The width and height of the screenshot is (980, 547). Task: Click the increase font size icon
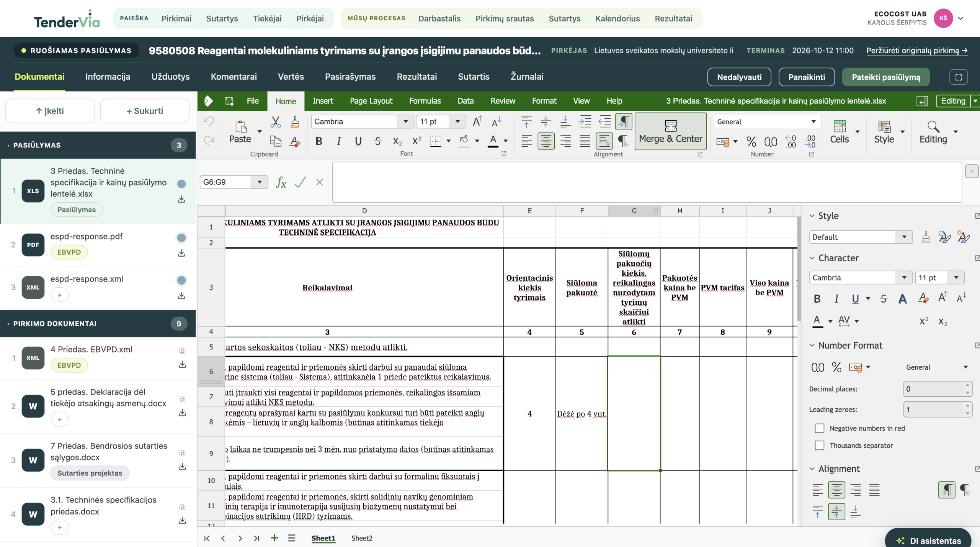(477, 122)
